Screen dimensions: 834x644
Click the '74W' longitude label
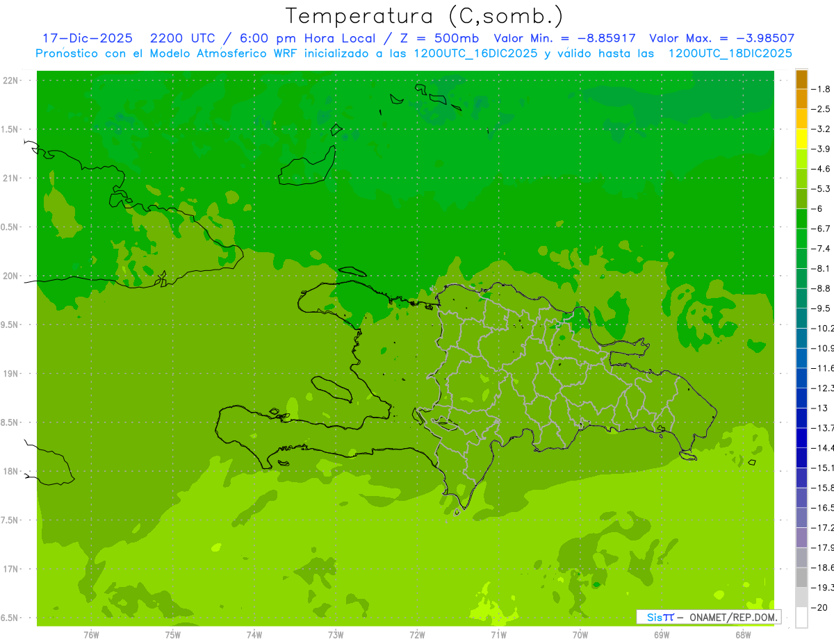pos(254,635)
